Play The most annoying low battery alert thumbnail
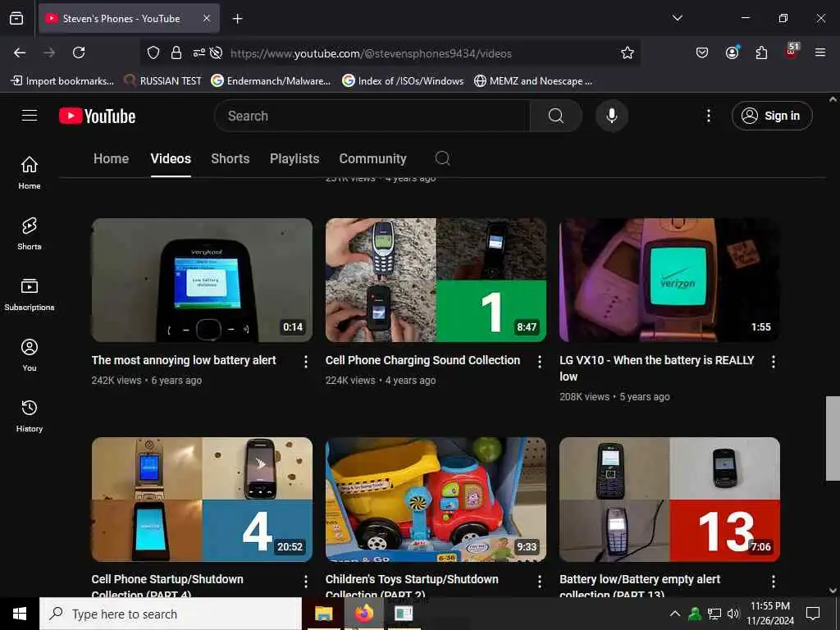Screen dimensions: 840x630 click(202, 281)
